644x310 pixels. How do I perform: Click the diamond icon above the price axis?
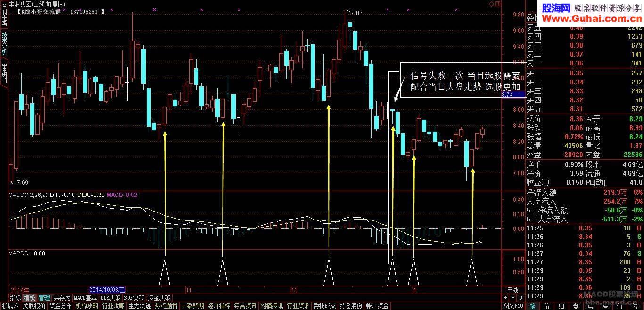pos(491,3)
